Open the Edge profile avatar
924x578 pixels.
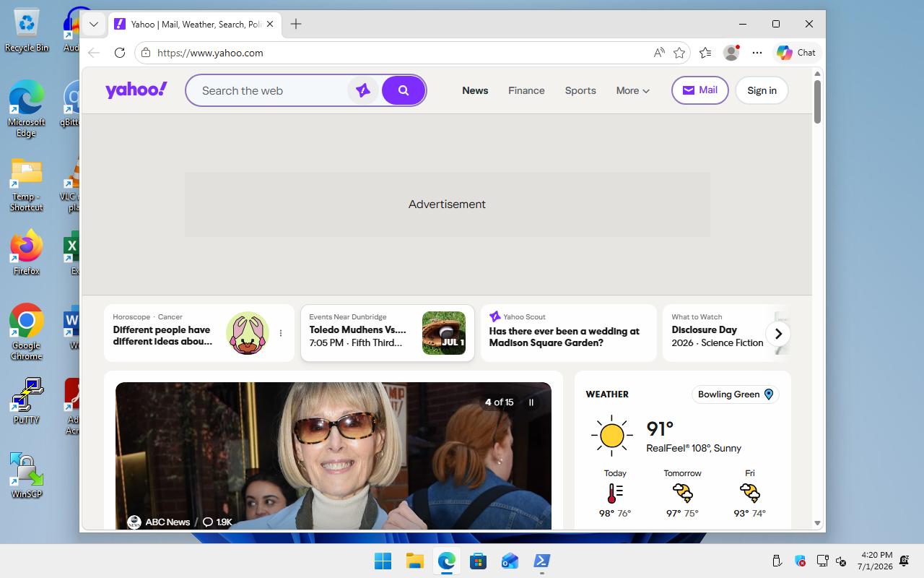(731, 53)
